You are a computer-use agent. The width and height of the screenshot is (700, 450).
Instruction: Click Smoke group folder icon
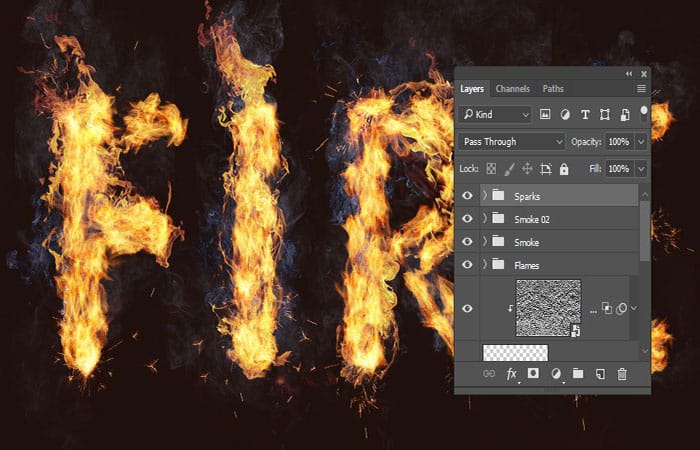[x=498, y=242]
